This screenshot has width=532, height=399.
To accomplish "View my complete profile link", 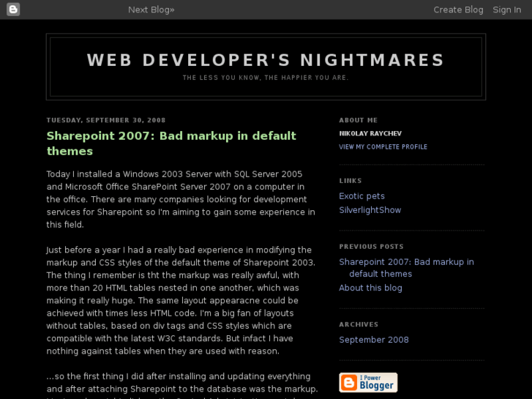I will [x=383, y=146].
